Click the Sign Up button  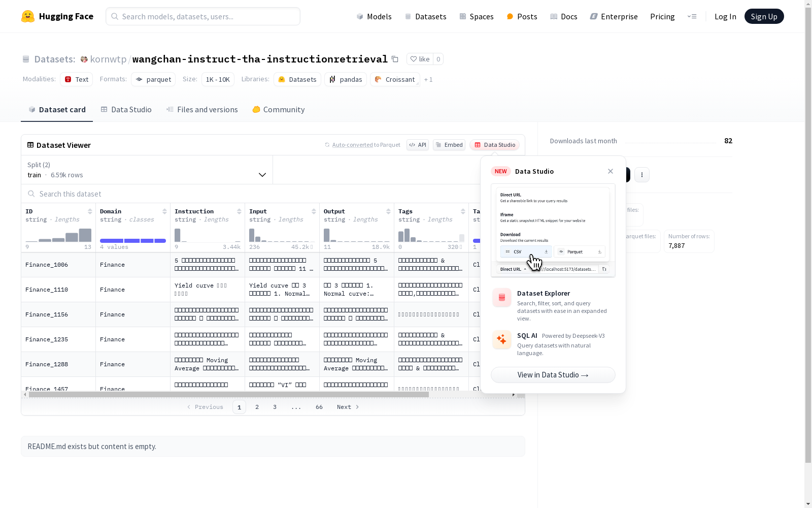764,16
